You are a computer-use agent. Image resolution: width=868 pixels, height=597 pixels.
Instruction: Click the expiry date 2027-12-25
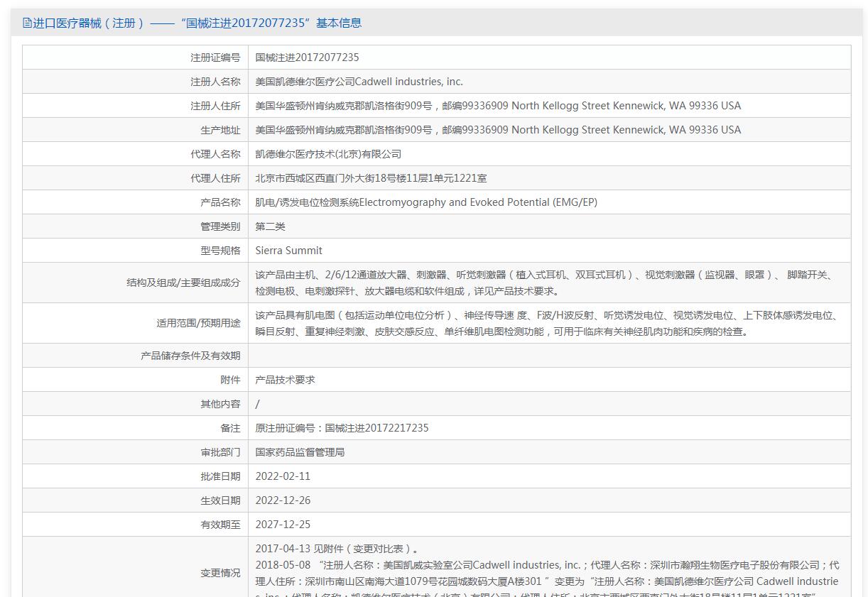283,525
